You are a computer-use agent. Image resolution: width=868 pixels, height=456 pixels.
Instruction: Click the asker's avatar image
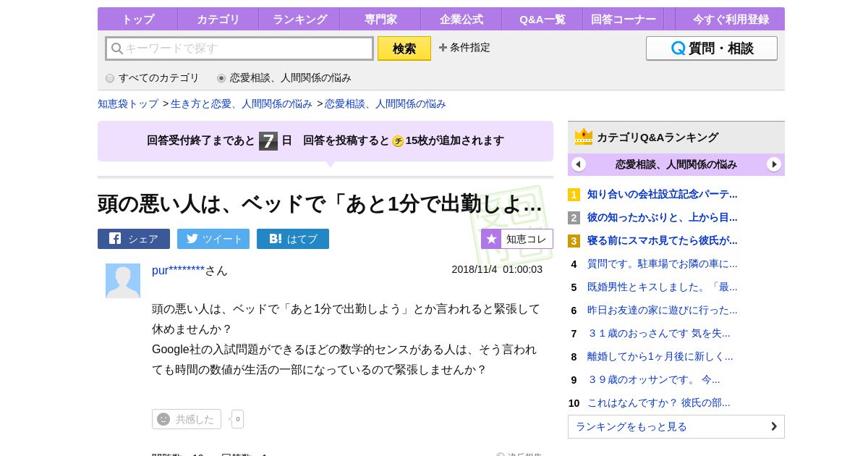click(x=123, y=281)
